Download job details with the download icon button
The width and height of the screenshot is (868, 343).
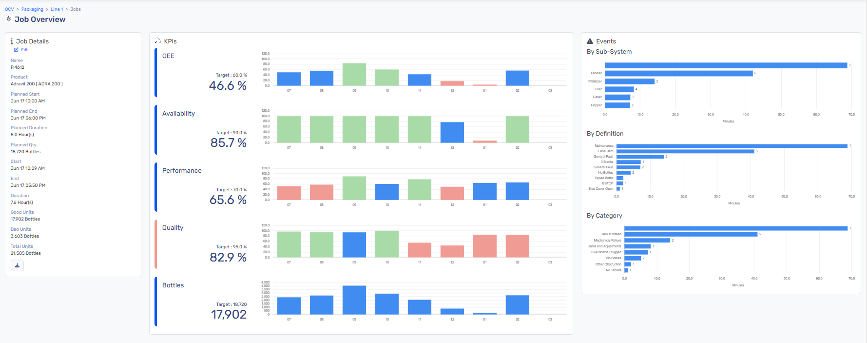(17, 265)
